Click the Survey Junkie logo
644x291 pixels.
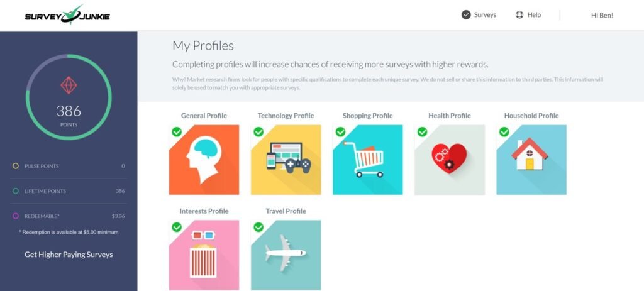tap(67, 15)
